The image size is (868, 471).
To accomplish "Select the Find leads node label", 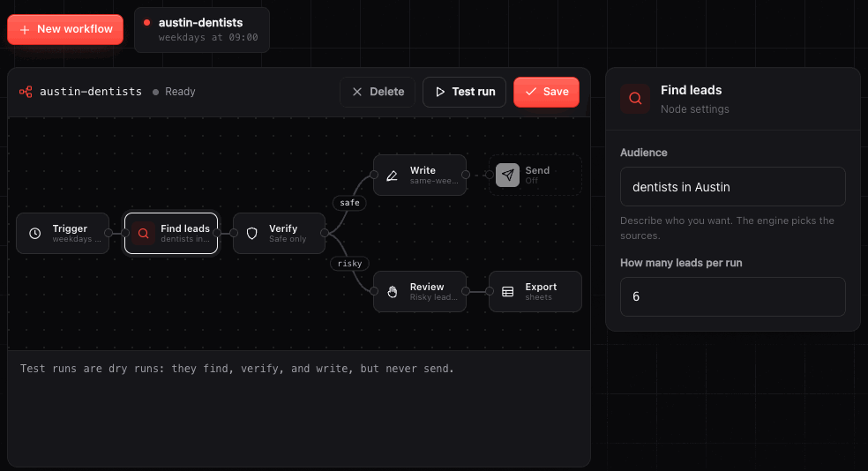I will point(185,228).
